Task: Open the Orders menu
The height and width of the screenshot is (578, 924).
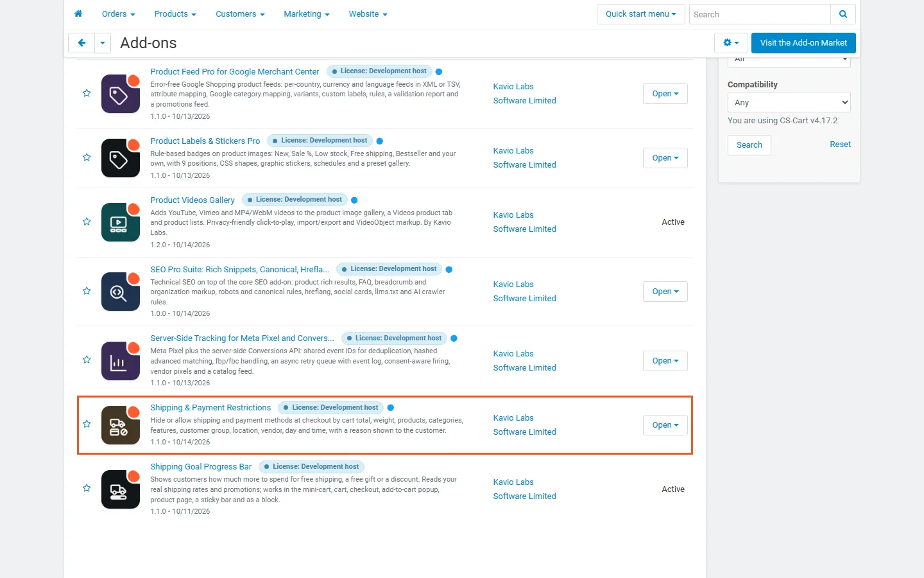Action: click(119, 14)
